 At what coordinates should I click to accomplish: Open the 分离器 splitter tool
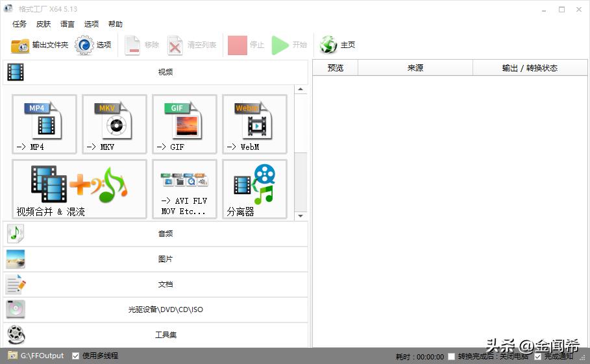click(254, 189)
